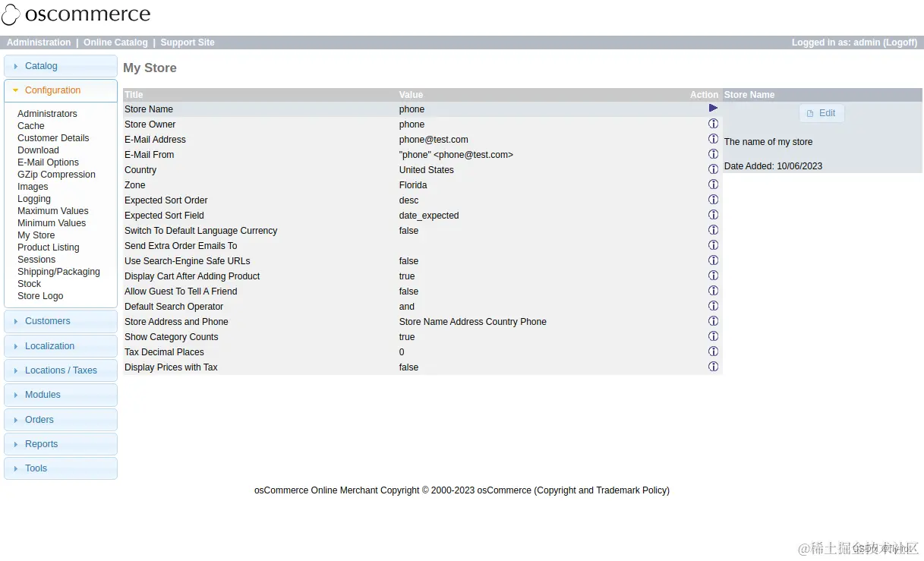
Task: Collapse the Configuration section
Action: tap(61, 90)
